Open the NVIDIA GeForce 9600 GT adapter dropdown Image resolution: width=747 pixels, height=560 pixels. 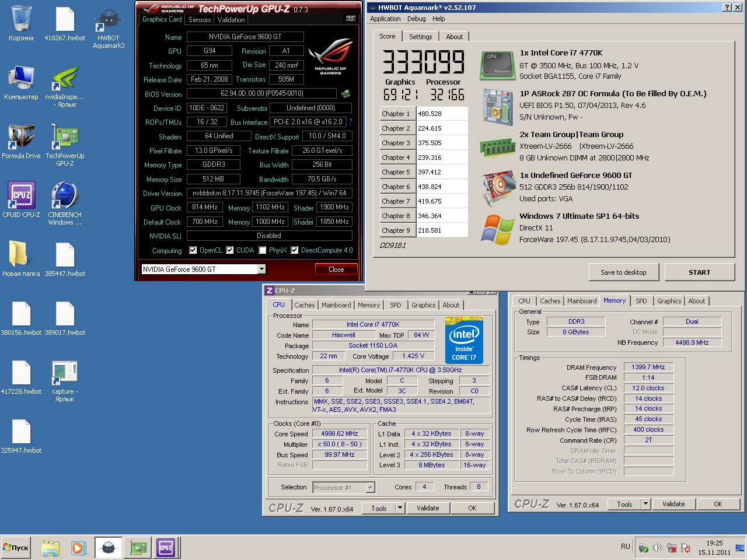coord(261,269)
